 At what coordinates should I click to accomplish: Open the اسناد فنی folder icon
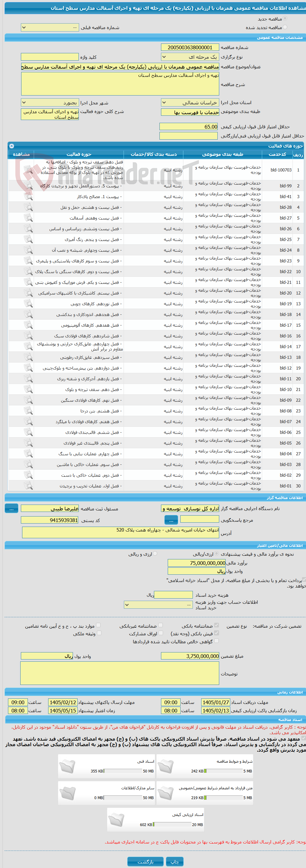point(67,766)
